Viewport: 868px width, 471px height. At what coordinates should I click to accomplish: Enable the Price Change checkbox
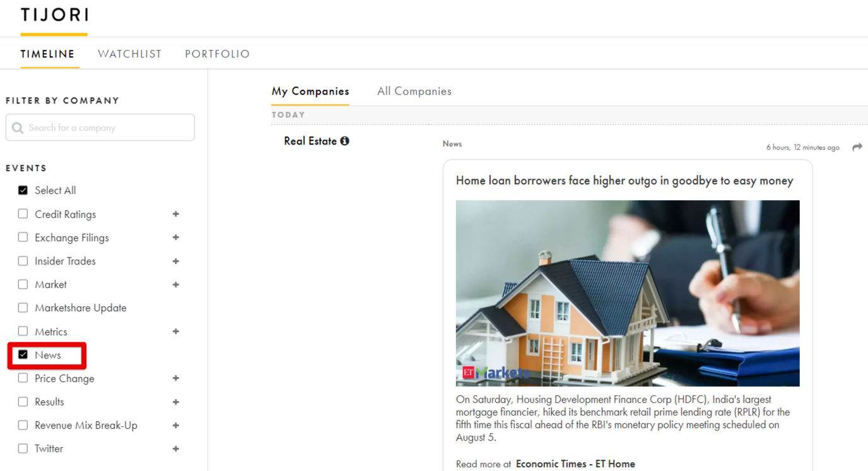(23, 378)
